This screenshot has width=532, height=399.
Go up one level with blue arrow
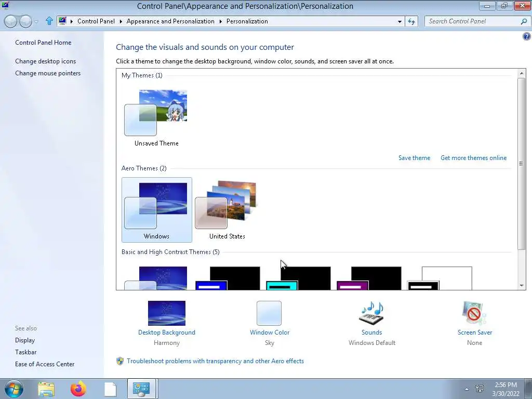(49, 21)
